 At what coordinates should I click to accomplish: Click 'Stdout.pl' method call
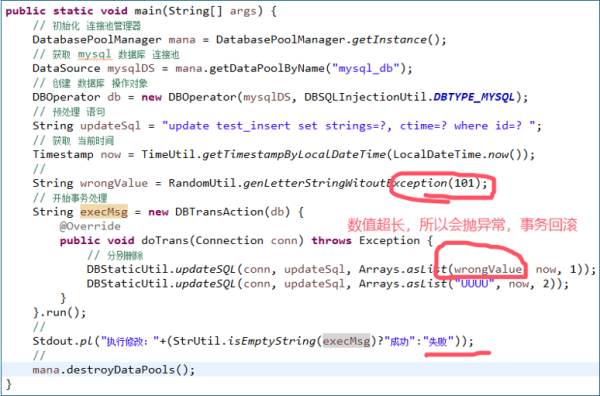pyautogui.click(x=63, y=341)
